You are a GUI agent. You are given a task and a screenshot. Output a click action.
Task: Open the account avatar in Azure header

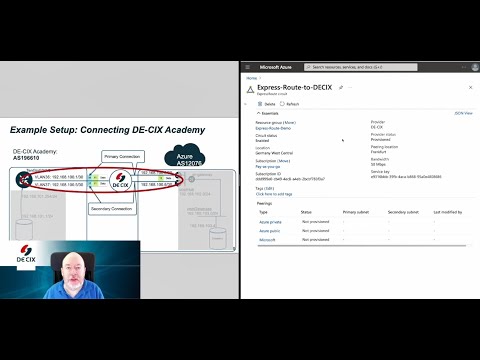pos(475,67)
